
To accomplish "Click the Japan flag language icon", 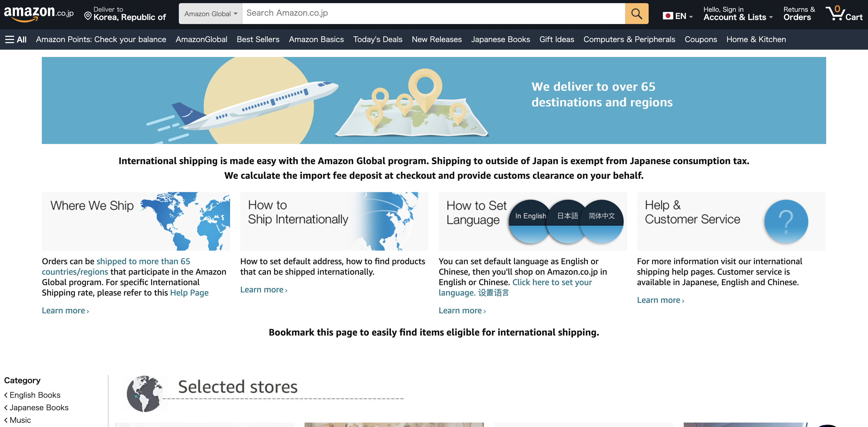I will point(667,16).
